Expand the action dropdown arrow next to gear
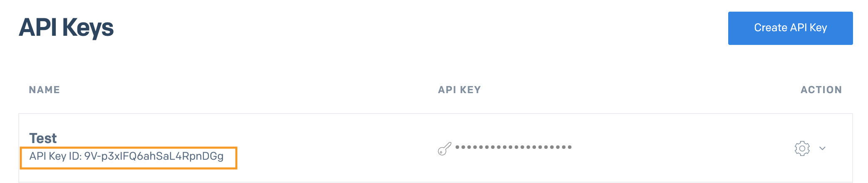Image resolution: width=868 pixels, height=183 pixels. coord(822,148)
